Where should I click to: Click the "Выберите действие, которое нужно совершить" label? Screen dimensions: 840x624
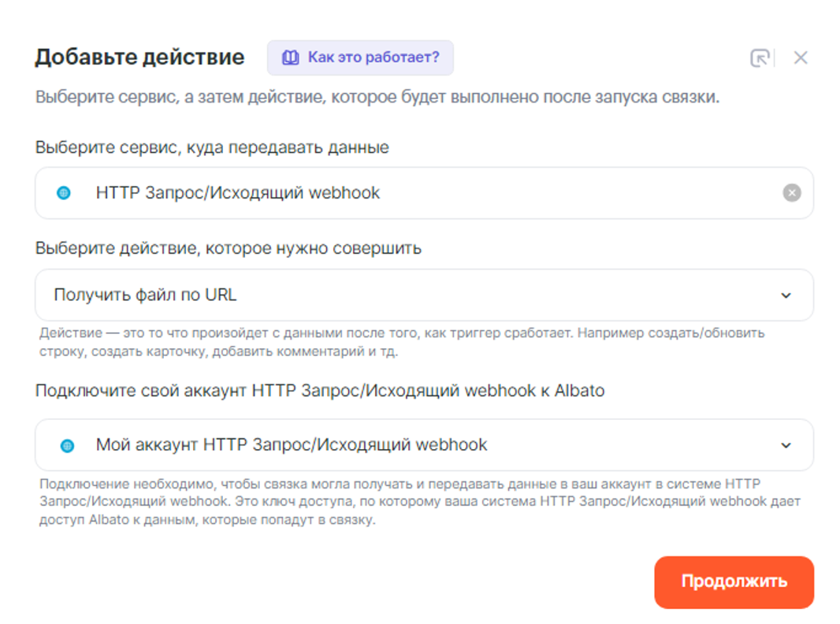[229, 248]
